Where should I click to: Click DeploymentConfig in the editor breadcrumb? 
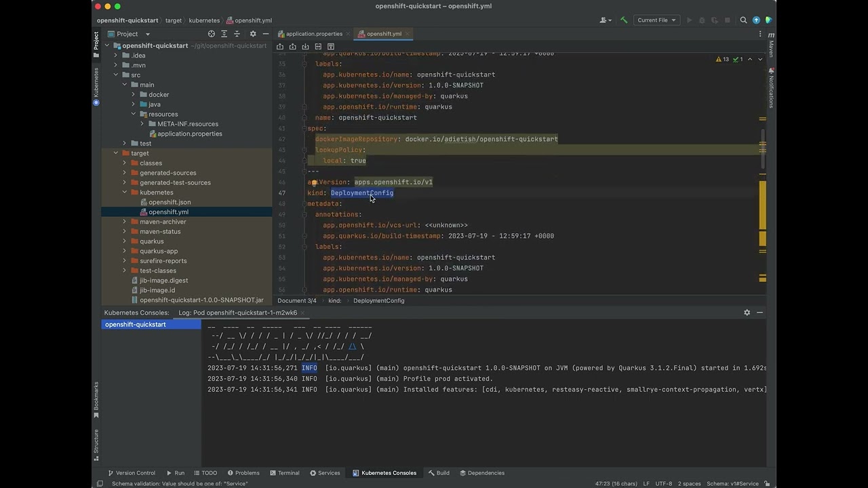[378, 301]
